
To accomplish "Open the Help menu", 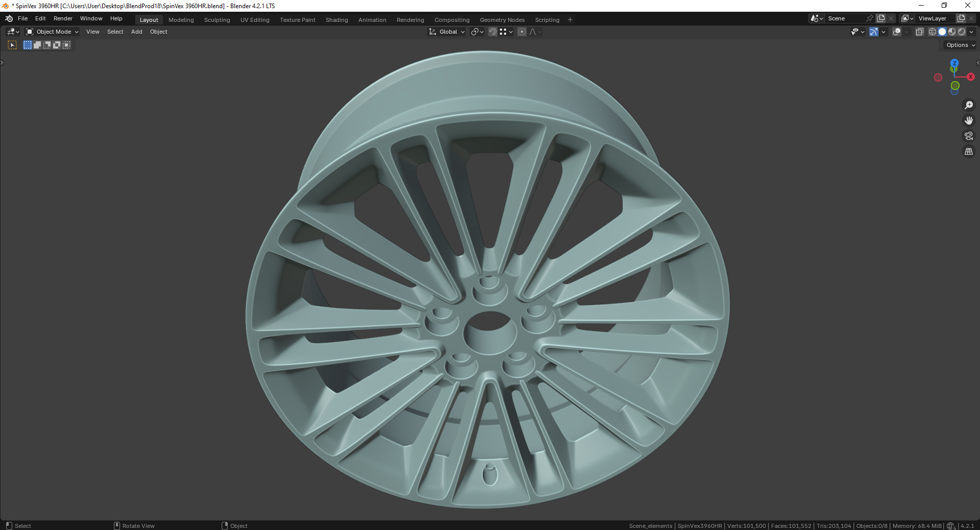I will tap(116, 18).
